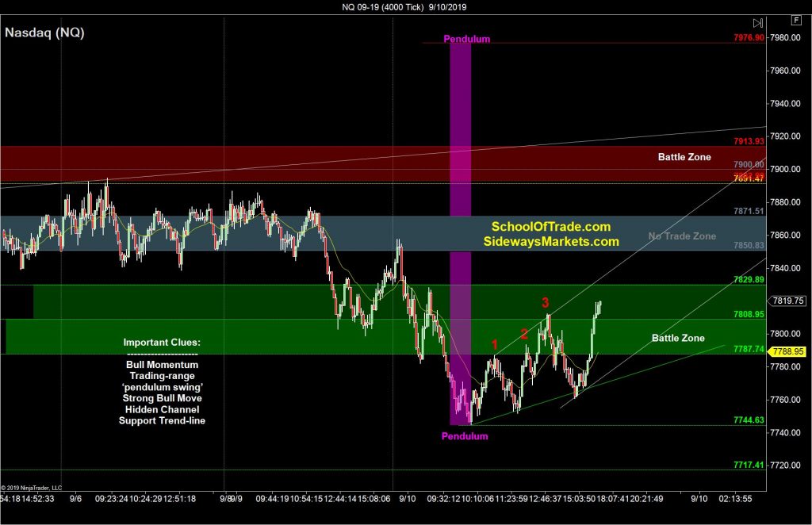
Task: Click the 09:44:19 time axis label
Action: [x=273, y=499]
